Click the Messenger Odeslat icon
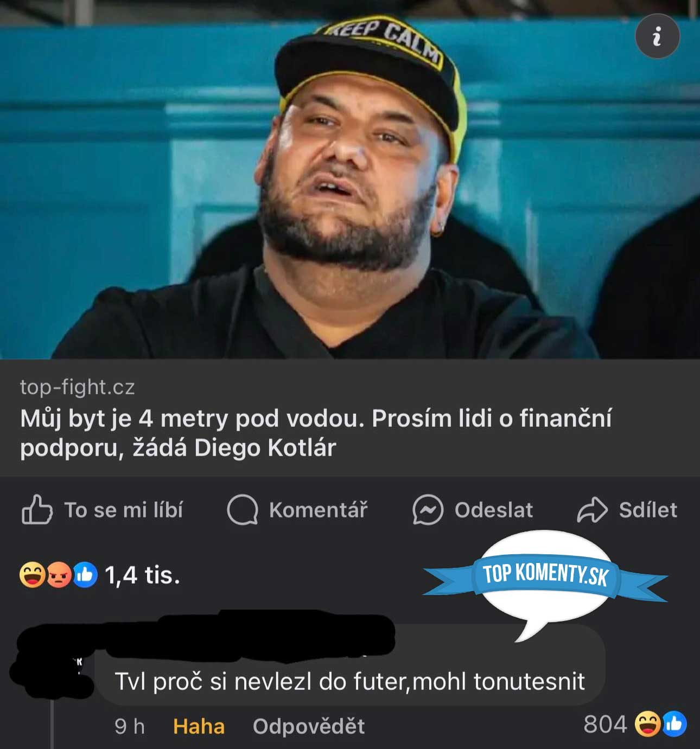The image size is (700, 749). [x=428, y=510]
